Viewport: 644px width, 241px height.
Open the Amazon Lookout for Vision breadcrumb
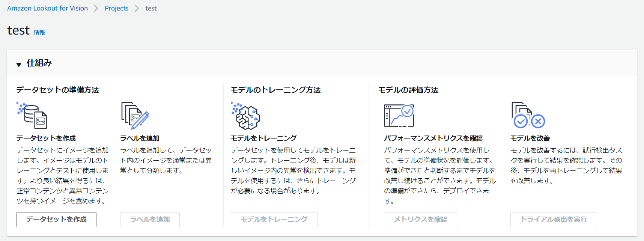point(48,8)
